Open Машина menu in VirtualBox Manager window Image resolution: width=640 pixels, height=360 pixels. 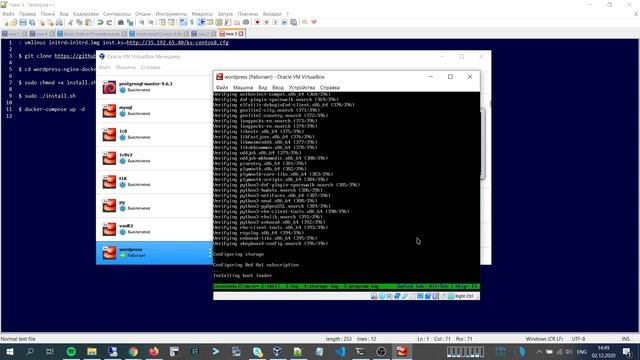125,67
